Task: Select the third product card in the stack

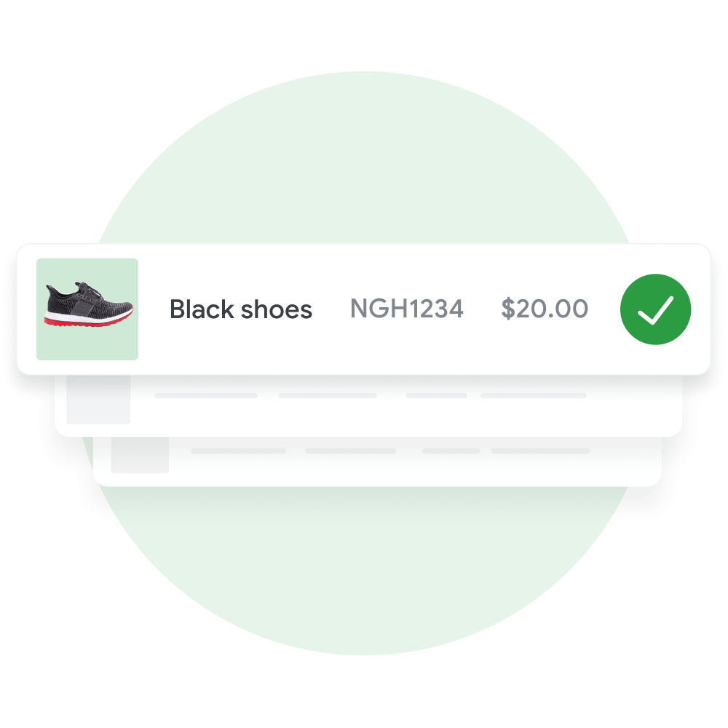Action: [x=377, y=462]
